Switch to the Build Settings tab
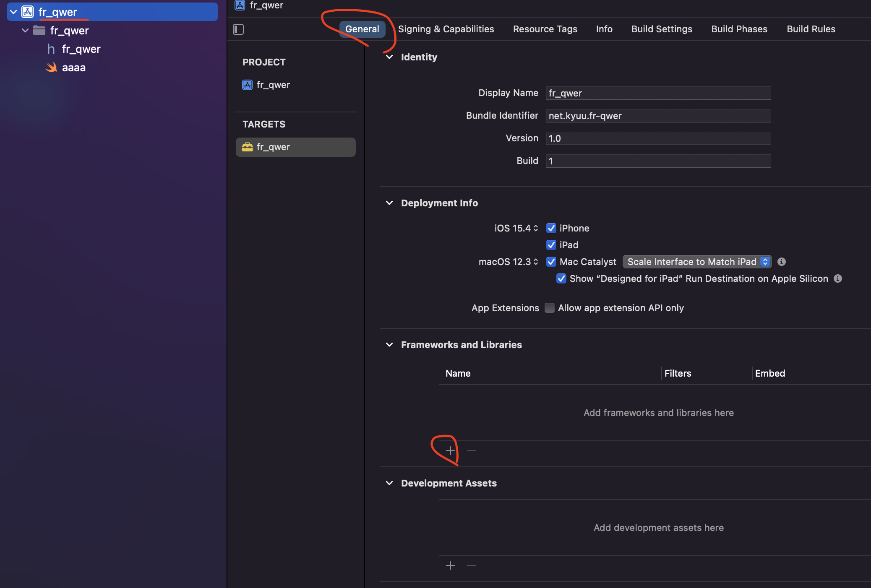Viewport: 871px width, 588px height. click(x=662, y=29)
